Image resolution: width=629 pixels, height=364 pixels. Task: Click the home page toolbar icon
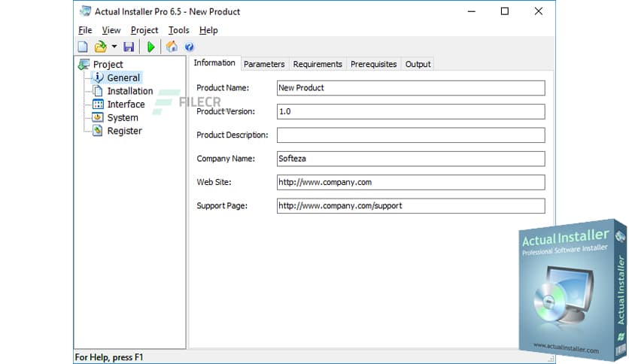[172, 47]
